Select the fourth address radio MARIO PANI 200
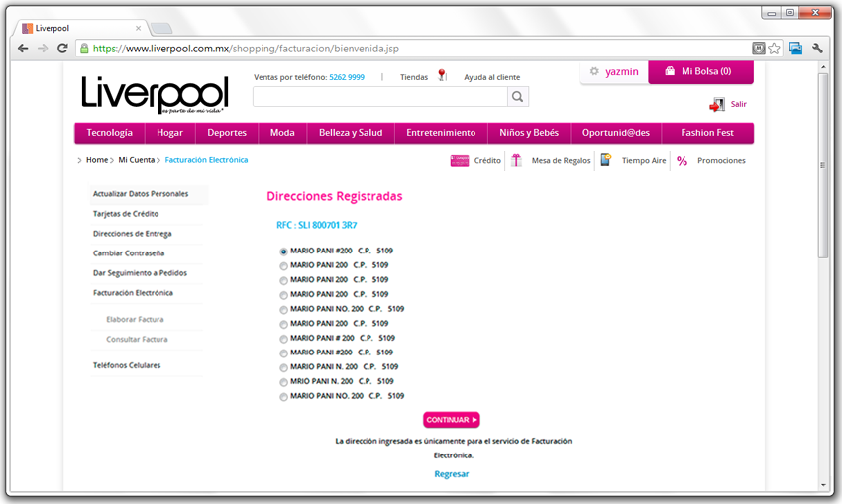This screenshot has width=842, height=504. (283, 295)
